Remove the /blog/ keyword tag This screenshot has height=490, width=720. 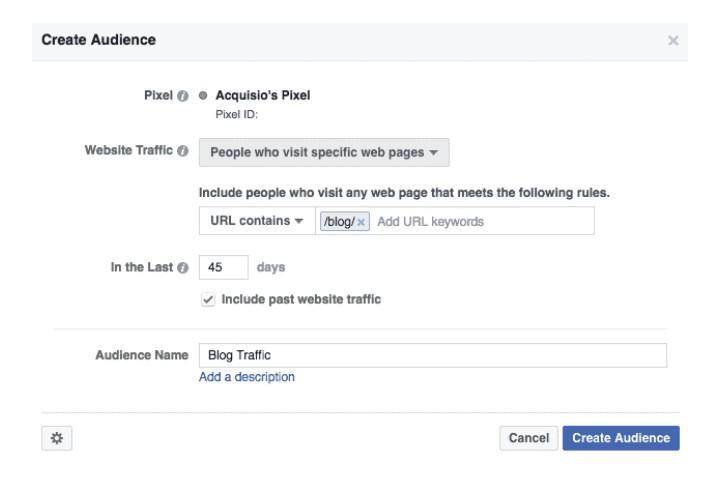(x=361, y=222)
